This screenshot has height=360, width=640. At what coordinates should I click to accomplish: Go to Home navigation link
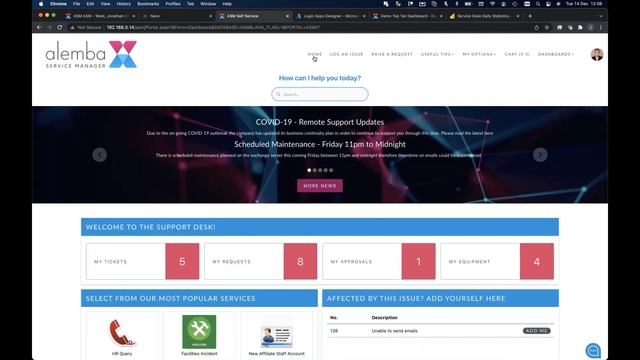tap(315, 54)
